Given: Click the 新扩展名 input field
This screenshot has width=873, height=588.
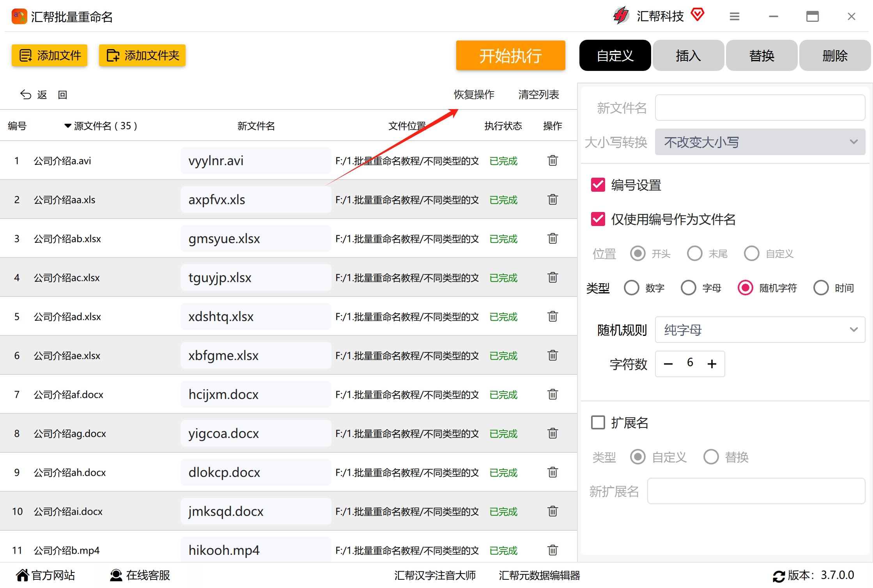Looking at the screenshot, I should click(756, 491).
